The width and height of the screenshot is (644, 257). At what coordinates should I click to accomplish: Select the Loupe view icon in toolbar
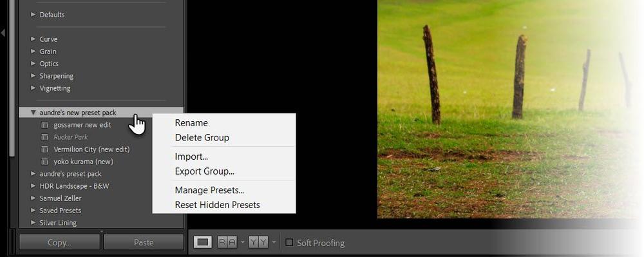[x=202, y=242]
